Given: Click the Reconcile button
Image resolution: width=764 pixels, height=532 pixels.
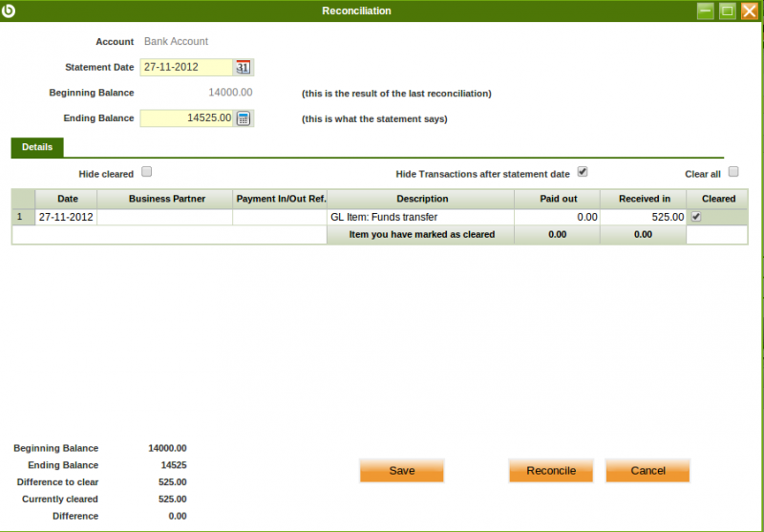Looking at the screenshot, I should [551, 471].
